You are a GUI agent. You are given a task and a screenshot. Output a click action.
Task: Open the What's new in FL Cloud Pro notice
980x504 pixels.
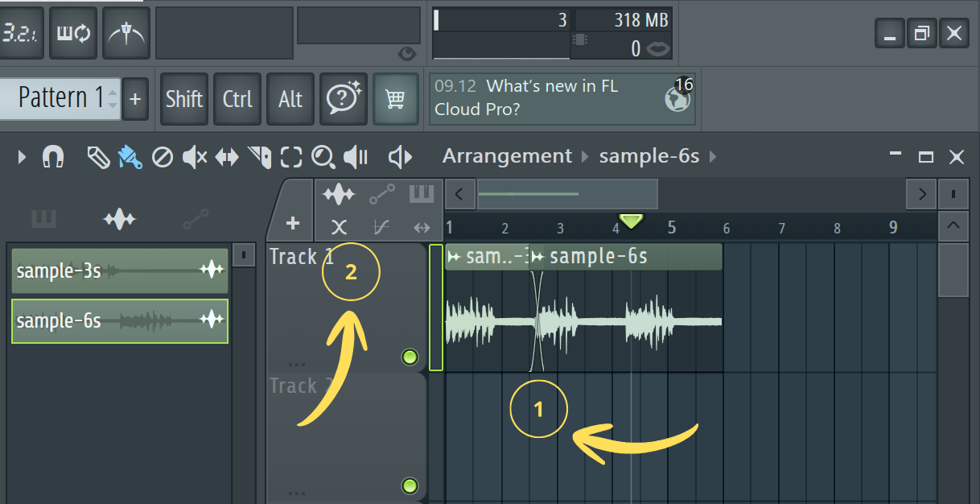click(555, 97)
